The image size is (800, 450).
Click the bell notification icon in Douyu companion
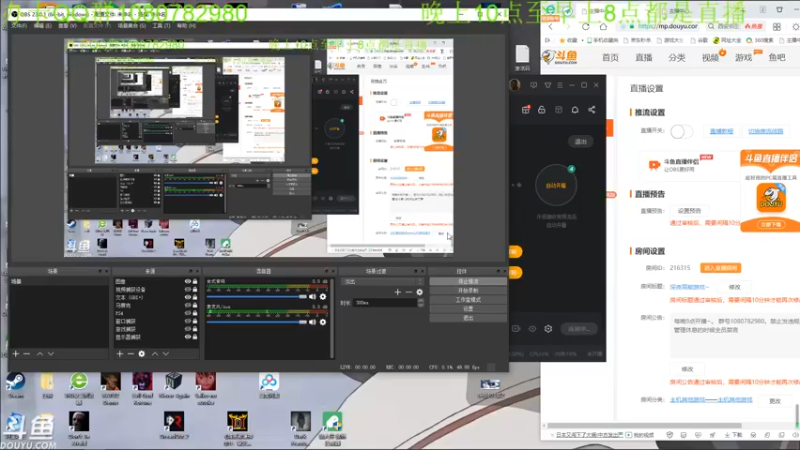[x=575, y=110]
